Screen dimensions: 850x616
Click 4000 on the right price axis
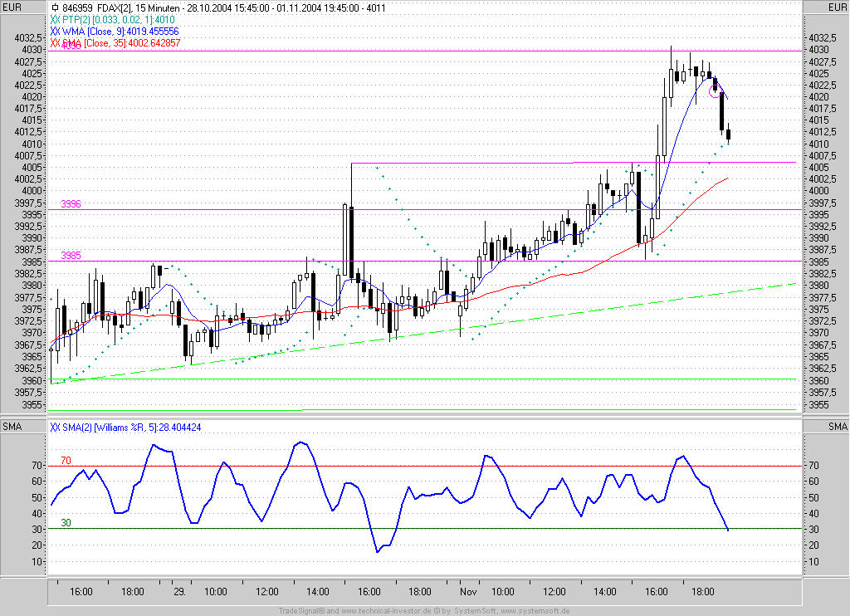tap(818, 190)
